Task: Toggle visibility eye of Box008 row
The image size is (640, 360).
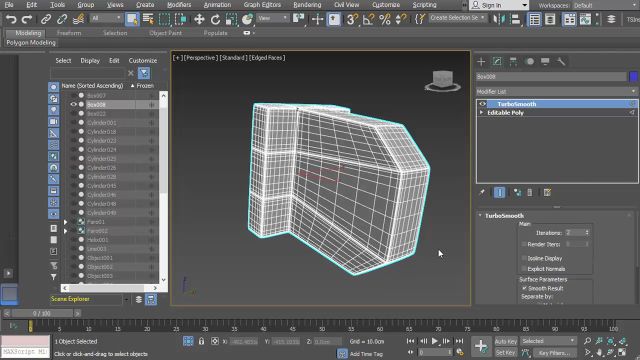Action: tap(73, 104)
